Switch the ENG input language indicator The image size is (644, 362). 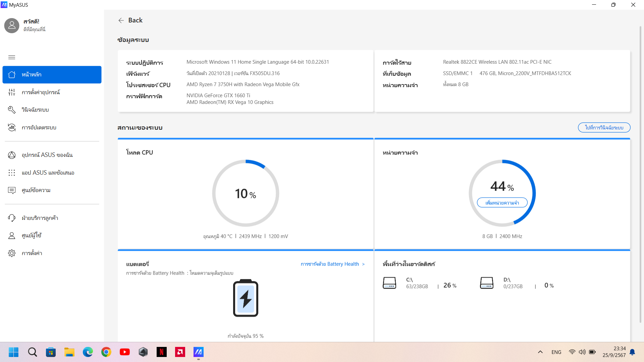tap(556, 352)
